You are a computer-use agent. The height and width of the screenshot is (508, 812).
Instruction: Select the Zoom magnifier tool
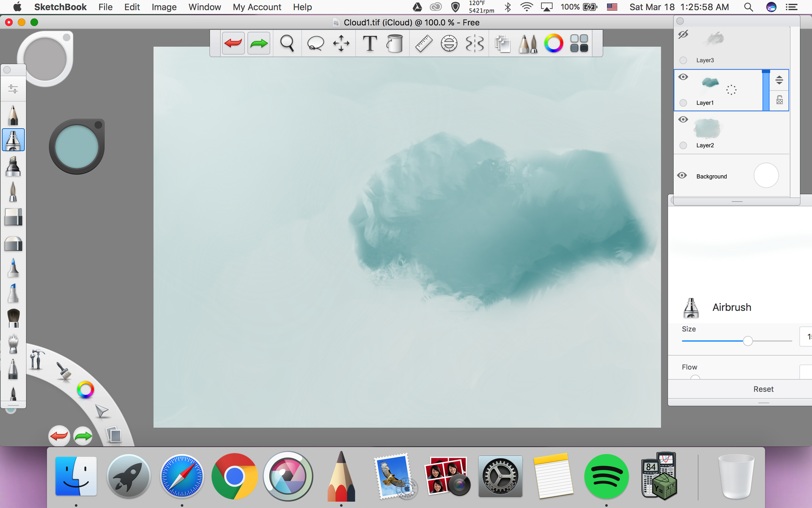(287, 43)
